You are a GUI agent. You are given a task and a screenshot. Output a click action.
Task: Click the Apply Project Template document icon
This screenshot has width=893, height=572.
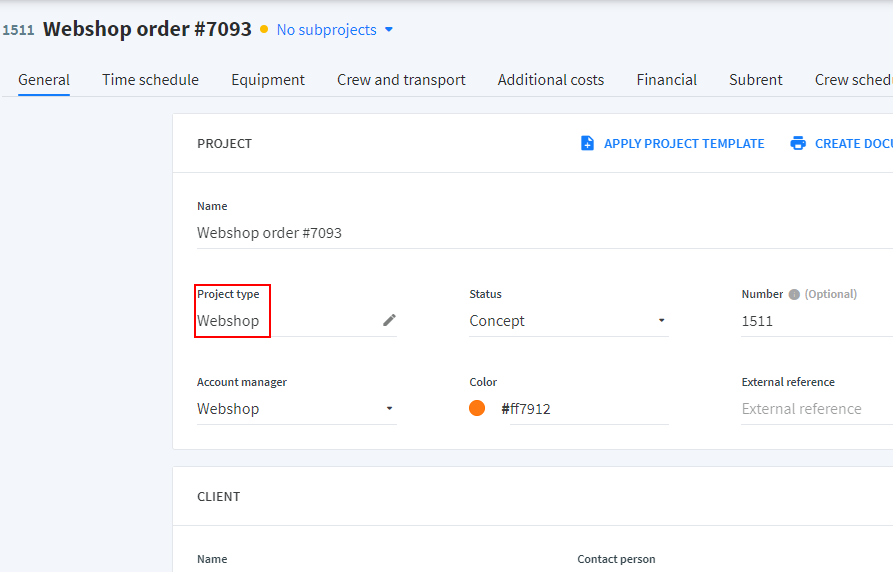(587, 143)
